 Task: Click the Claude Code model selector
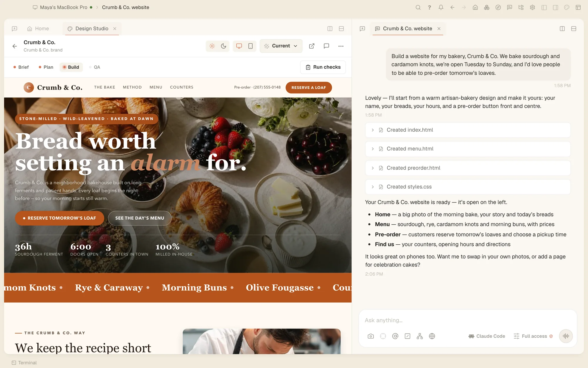[x=487, y=336]
